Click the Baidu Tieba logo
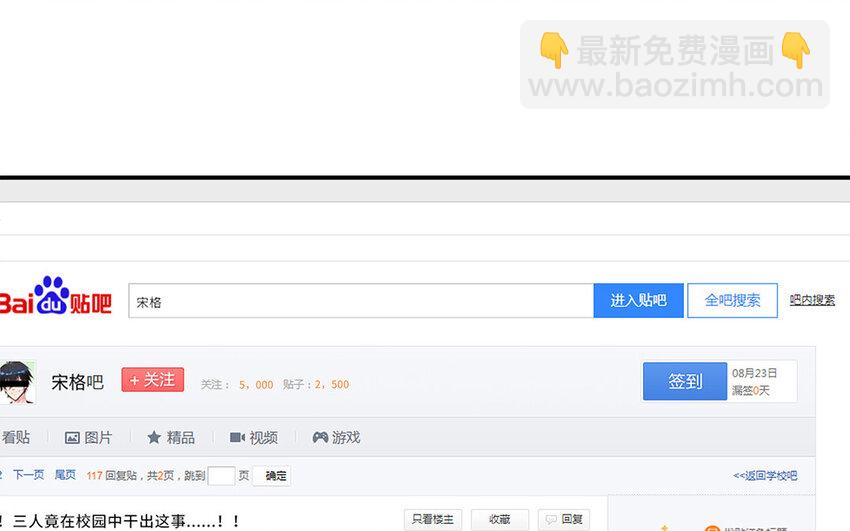850x531 pixels. pos(55,299)
